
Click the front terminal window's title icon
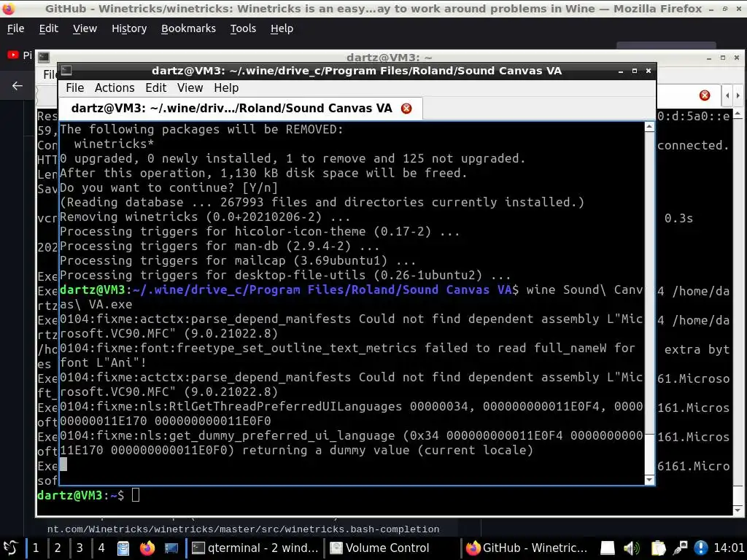point(66,71)
